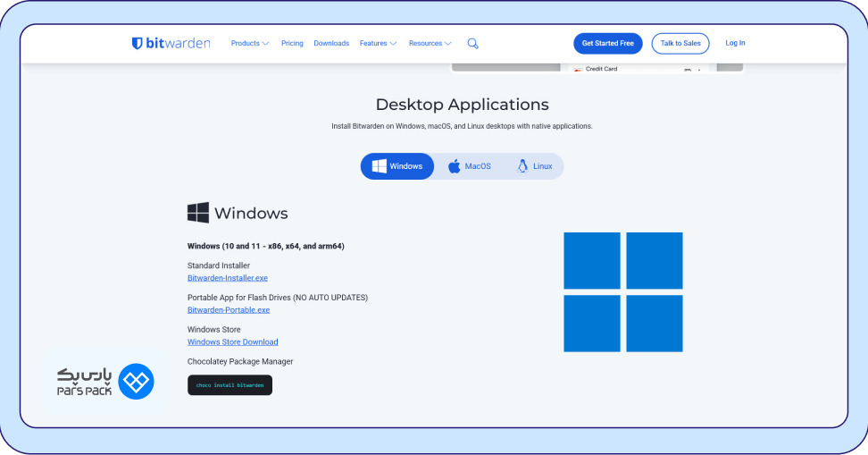Image resolution: width=868 pixels, height=455 pixels.
Task: Click the Get Started Free button
Action: point(607,43)
